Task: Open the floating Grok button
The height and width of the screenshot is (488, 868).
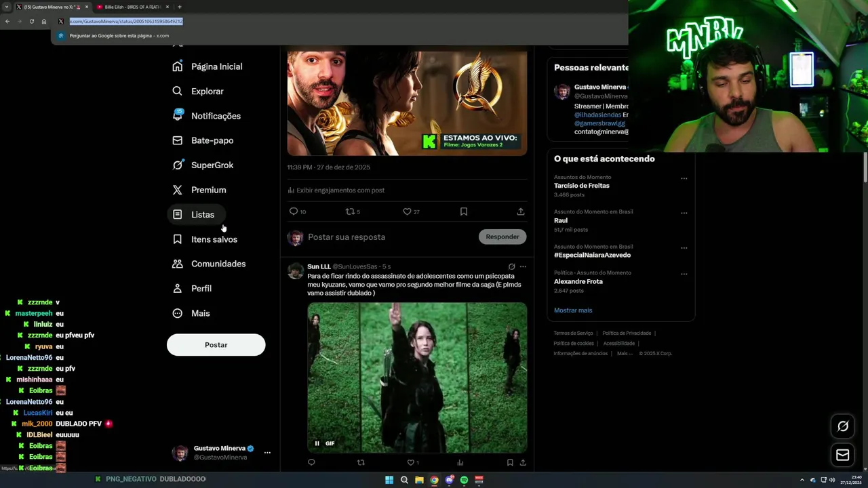Action: (x=843, y=426)
